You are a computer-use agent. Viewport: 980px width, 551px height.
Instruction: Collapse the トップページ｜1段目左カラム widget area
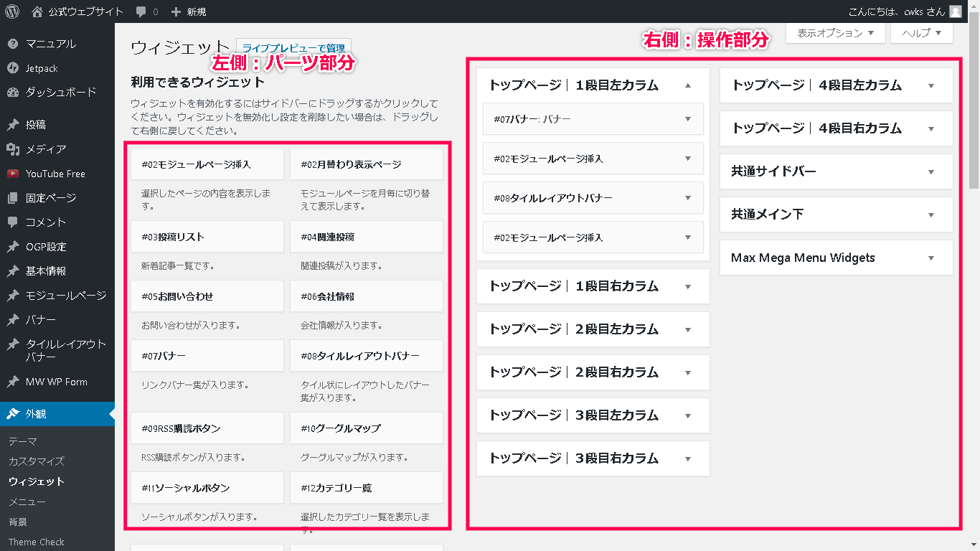tap(687, 85)
